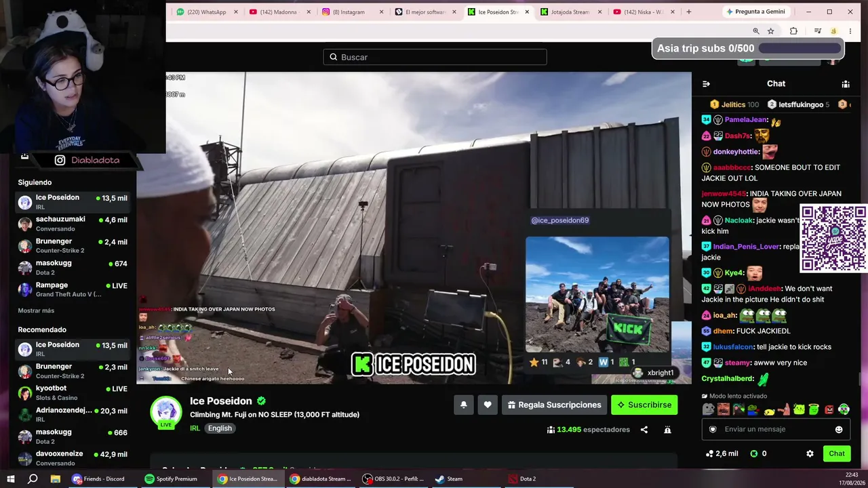868x488 pixels.
Task: Click the Ice Poseidon channel avatar
Action: [x=166, y=412]
